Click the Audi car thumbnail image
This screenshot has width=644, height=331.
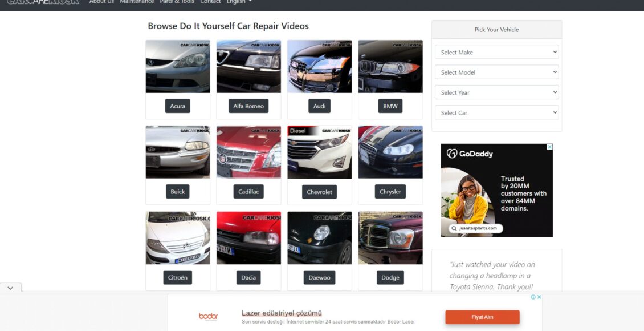pos(319,66)
